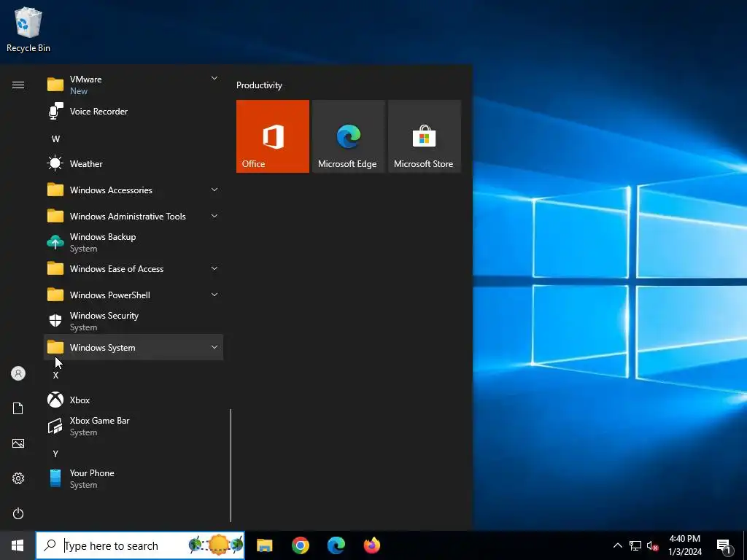Expand the Start menu hamburger navigation
Viewport: 747px width, 560px height.
click(x=18, y=85)
